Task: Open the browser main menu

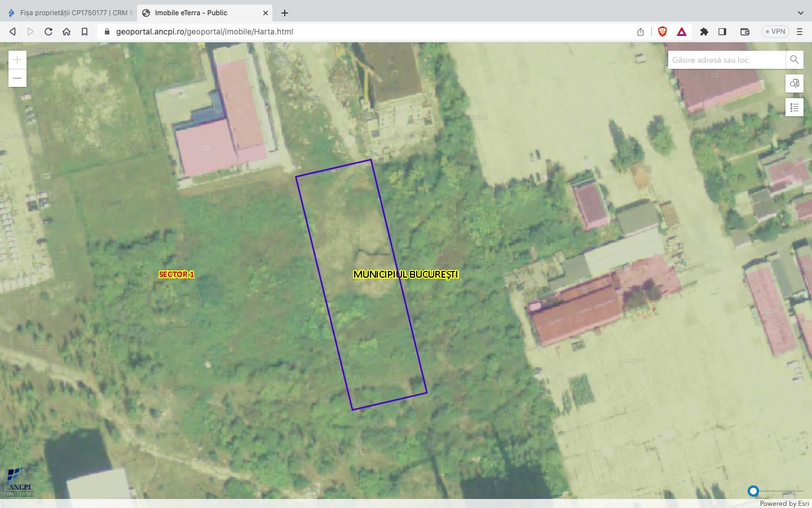Action: tap(799, 32)
